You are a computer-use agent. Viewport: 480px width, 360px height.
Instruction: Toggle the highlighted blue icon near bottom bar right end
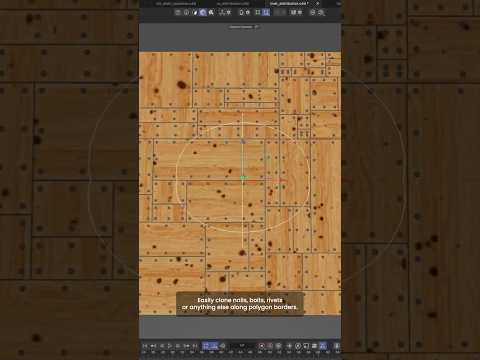click(x=323, y=346)
